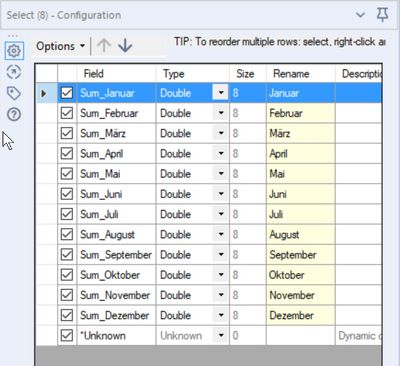The width and height of the screenshot is (400, 366).
Task: Select the Sum_Oktober field name cell
Action: coord(116,275)
